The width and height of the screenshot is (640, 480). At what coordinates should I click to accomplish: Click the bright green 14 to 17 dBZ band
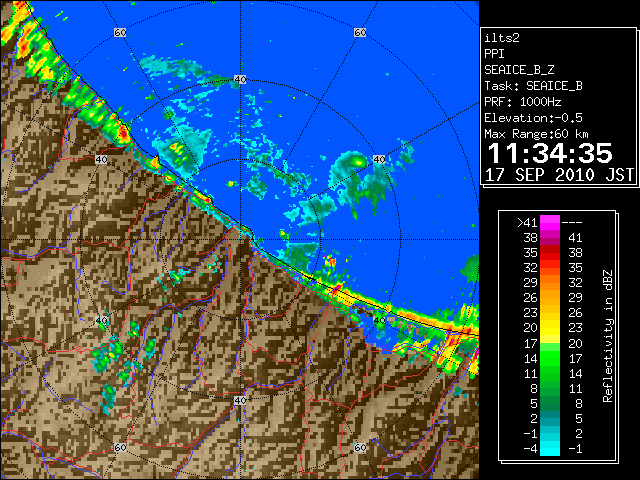tap(550, 358)
